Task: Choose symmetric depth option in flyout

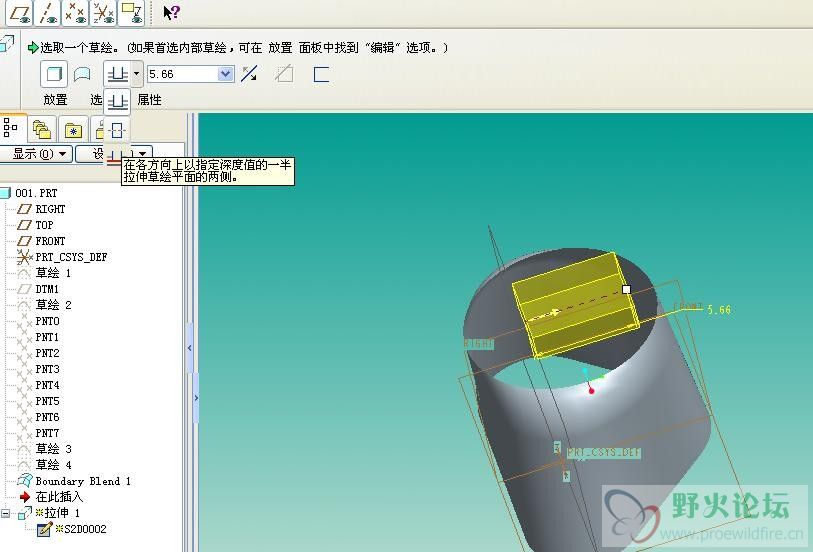Action: coord(118,130)
